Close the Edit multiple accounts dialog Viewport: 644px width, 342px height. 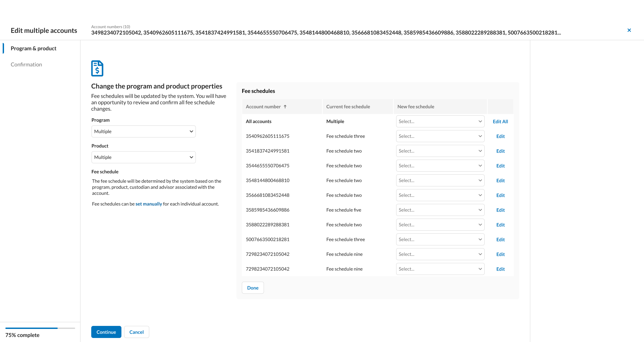pyautogui.click(x=629, y=30)
